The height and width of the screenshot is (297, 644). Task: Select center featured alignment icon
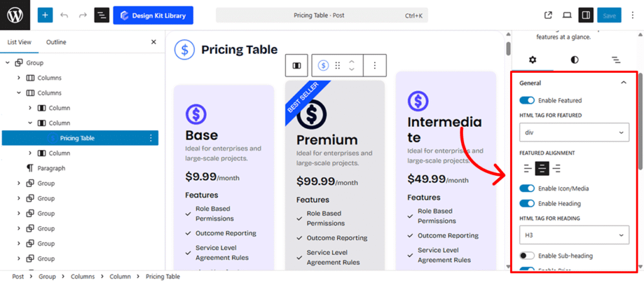click(541, 168)
